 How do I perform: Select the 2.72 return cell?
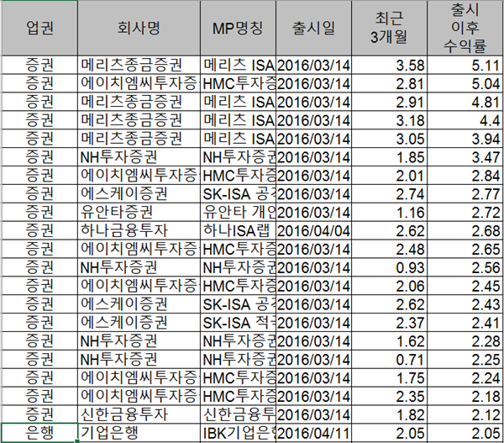pyautogui.click(x=465, y=212)
